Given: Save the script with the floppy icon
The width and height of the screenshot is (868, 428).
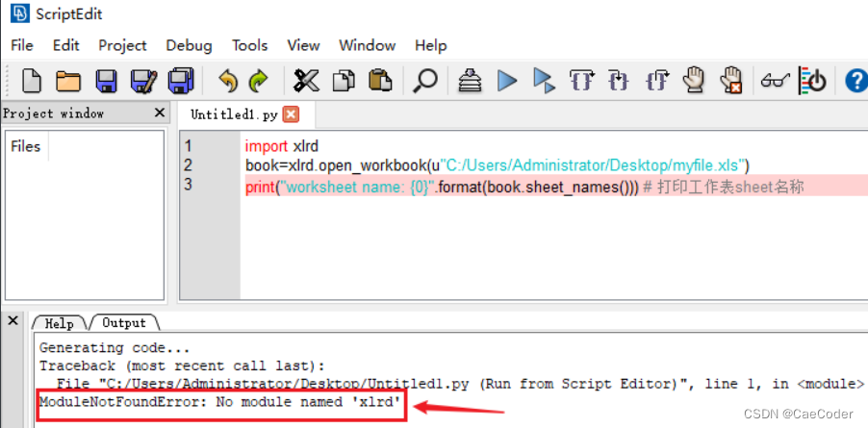Looking at the screenshot, I should click(x=106, y=81).
